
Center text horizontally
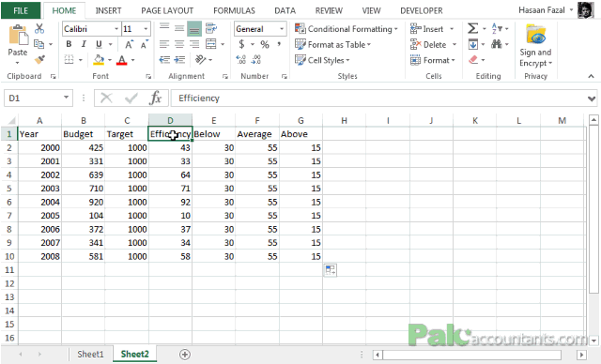point(179,44)
